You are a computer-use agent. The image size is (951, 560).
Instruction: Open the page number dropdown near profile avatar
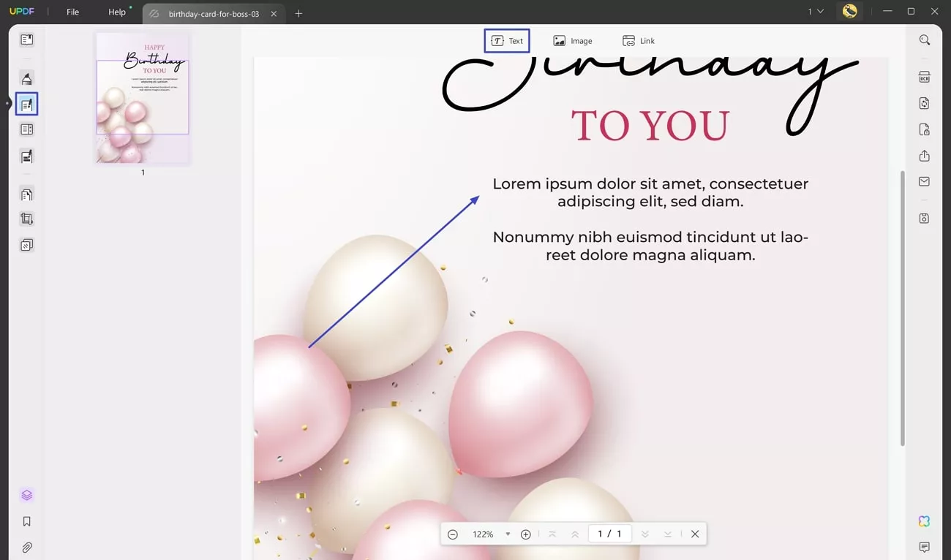pyautogui.click(x=814, y=12)
